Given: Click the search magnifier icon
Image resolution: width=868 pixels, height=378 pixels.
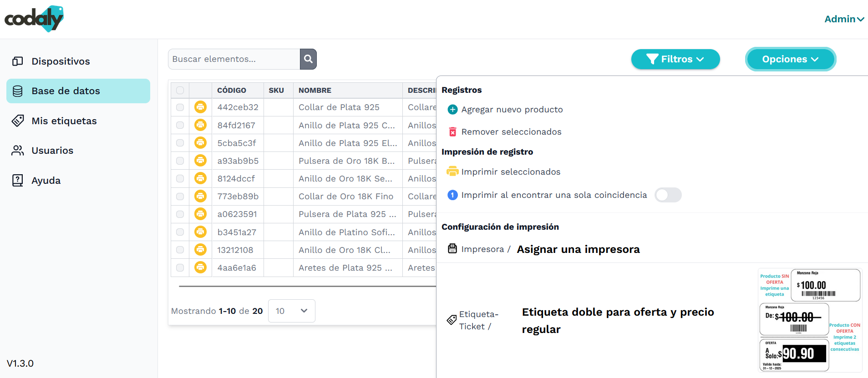Looking at the screenshot, I should coord(308,59).
